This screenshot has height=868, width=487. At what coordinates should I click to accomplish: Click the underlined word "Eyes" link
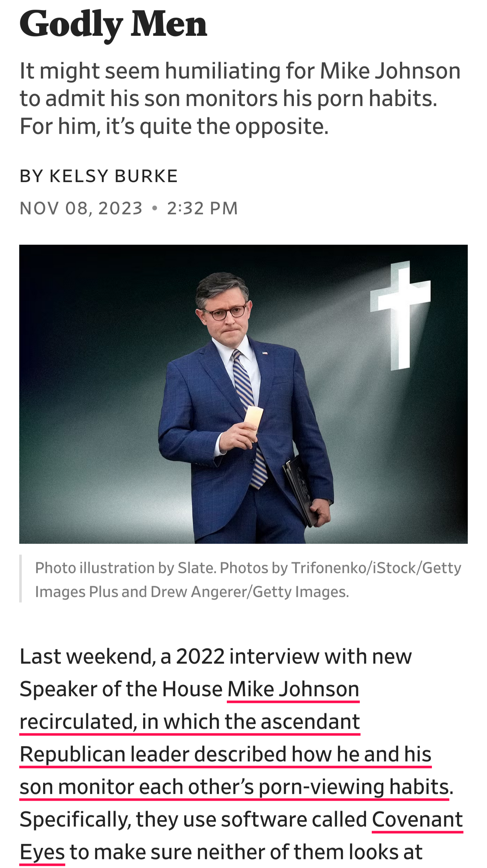tap(42, 852)
